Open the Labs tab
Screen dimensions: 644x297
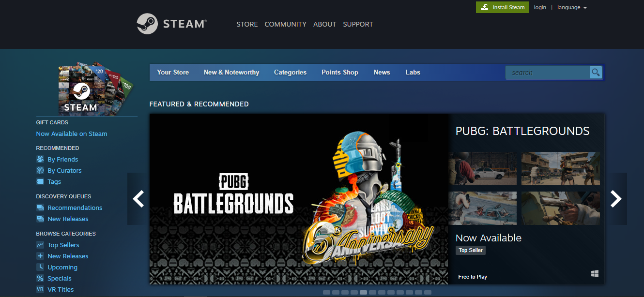coord(413,72)
